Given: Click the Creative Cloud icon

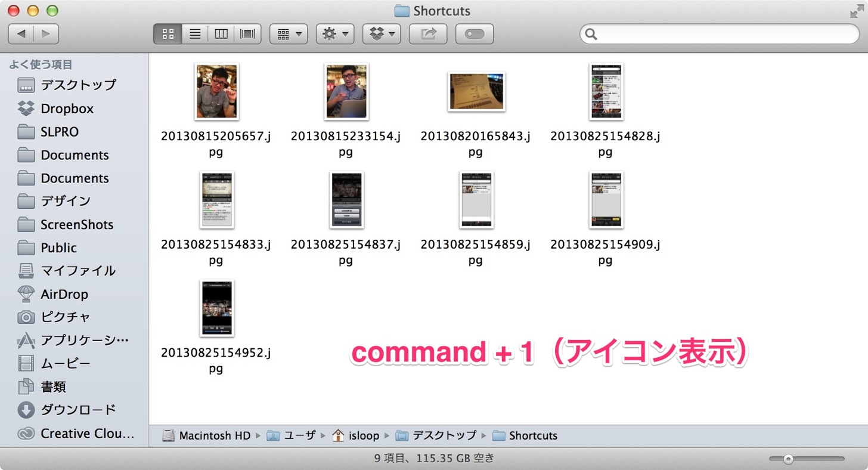Looking at the screenshot, I should click(26, 434).
